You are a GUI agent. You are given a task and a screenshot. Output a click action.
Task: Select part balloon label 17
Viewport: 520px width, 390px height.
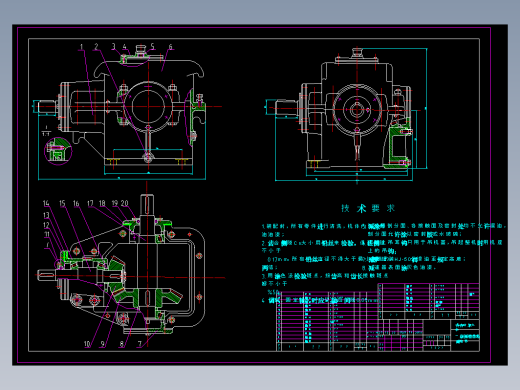(90, 203)
